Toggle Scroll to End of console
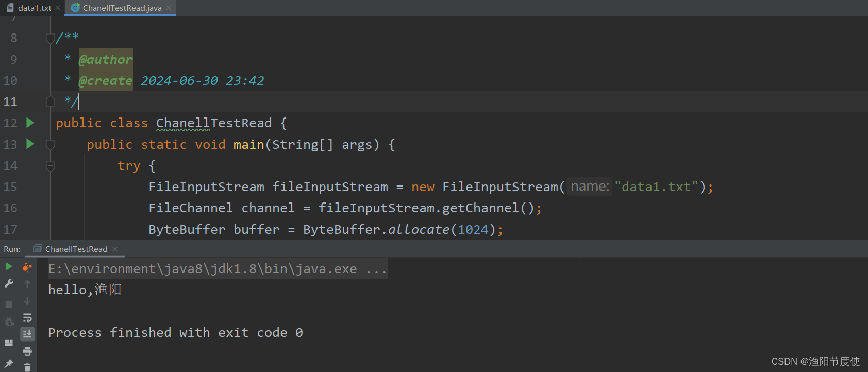This screenshot has width=868, height=372. [x=27, y=334]
